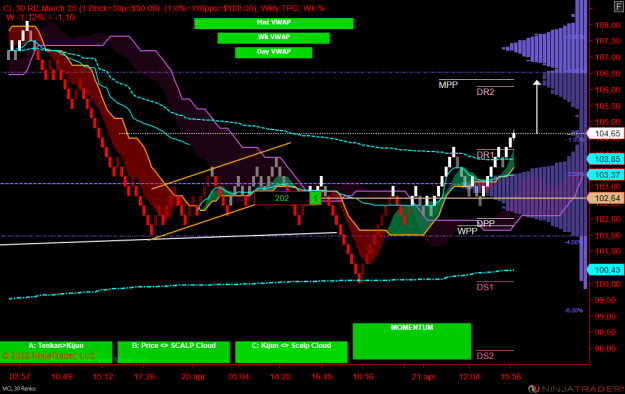
Task: Select the 104,65 current price marker
Action: click(x=605, y=134)
